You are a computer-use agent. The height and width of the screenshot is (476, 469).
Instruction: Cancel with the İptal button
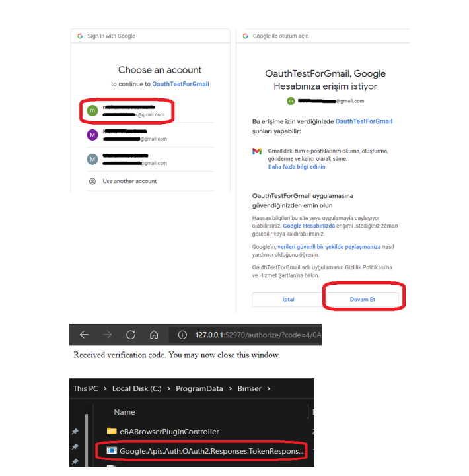[288, 300]
